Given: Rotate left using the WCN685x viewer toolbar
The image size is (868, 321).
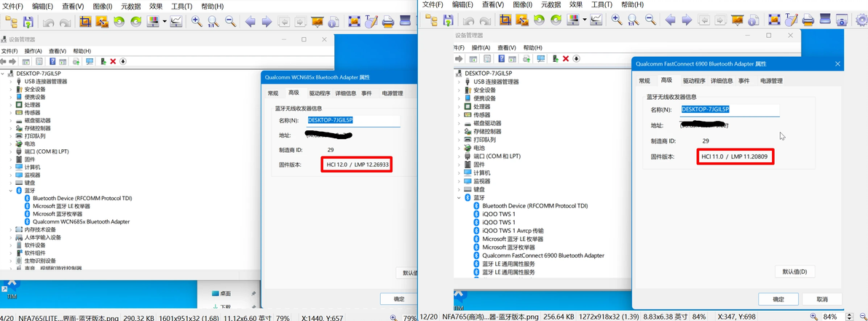Looking at the screenshot, I should [x=119, y=22].
